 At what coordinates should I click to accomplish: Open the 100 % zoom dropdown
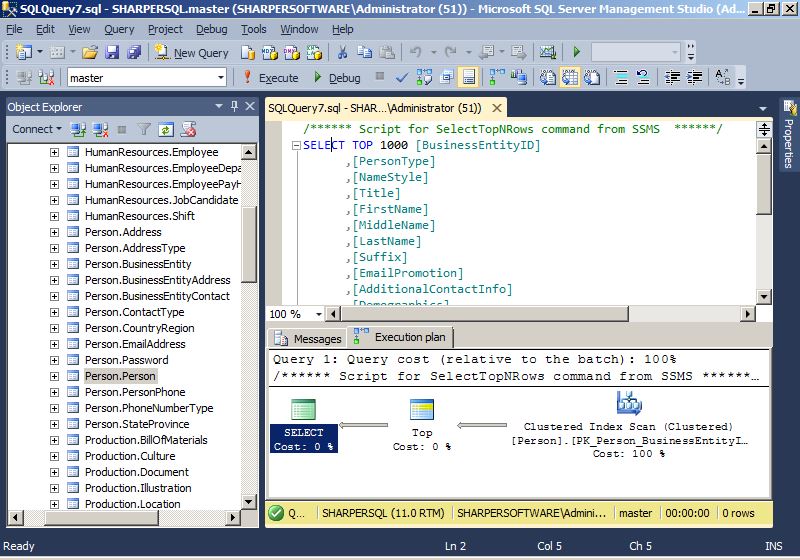tap(319, 314)
